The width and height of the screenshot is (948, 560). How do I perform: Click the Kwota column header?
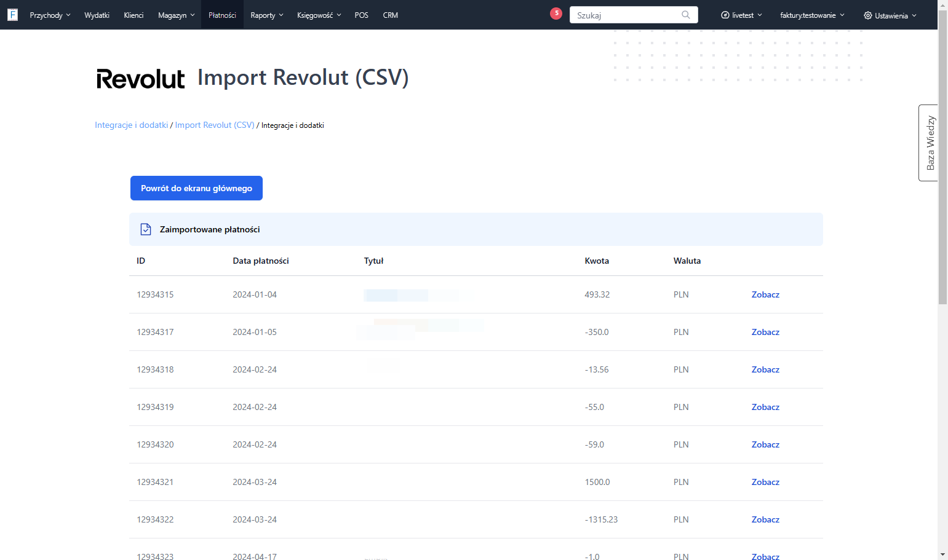(597, 261)
